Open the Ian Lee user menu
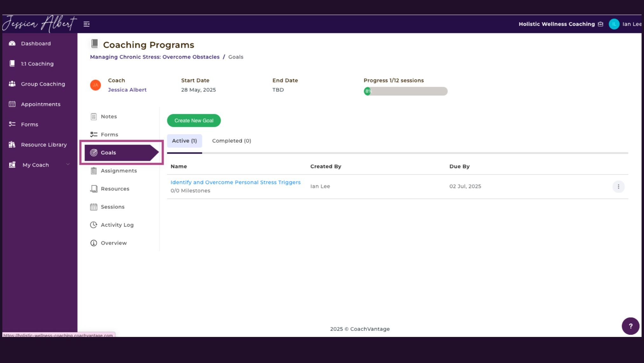Viewport: 644px width, 363px height. click(x=632, y=24)
